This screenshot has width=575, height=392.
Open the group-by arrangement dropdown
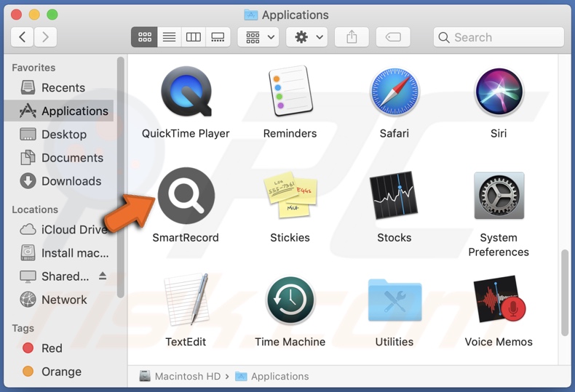point(258,37)
